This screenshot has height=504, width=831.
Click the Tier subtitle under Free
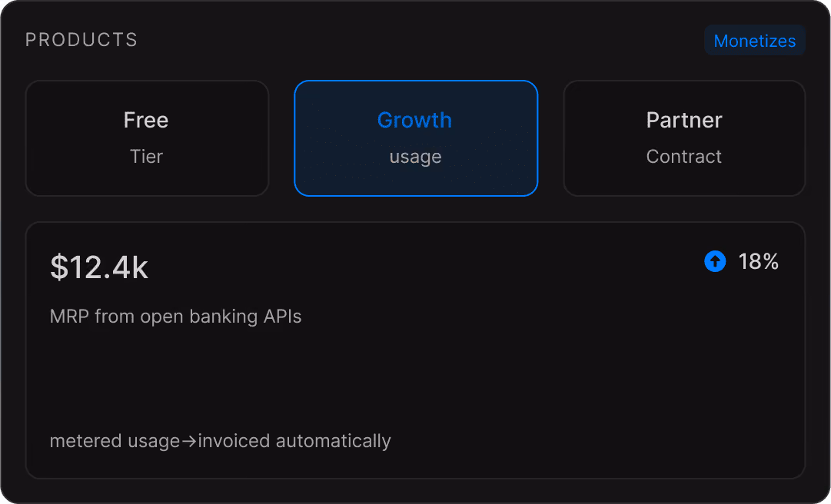pyautogui.click(x=146, y=156)
